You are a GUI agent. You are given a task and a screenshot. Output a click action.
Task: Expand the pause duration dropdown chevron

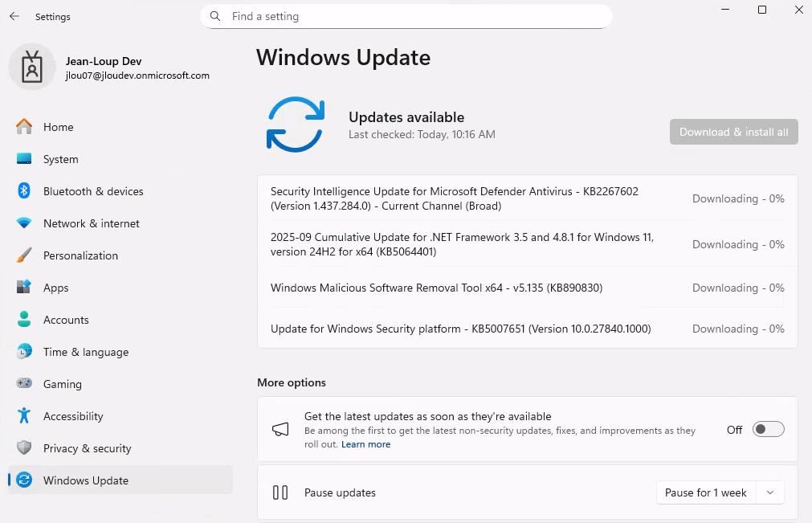(x=770, y=492)
